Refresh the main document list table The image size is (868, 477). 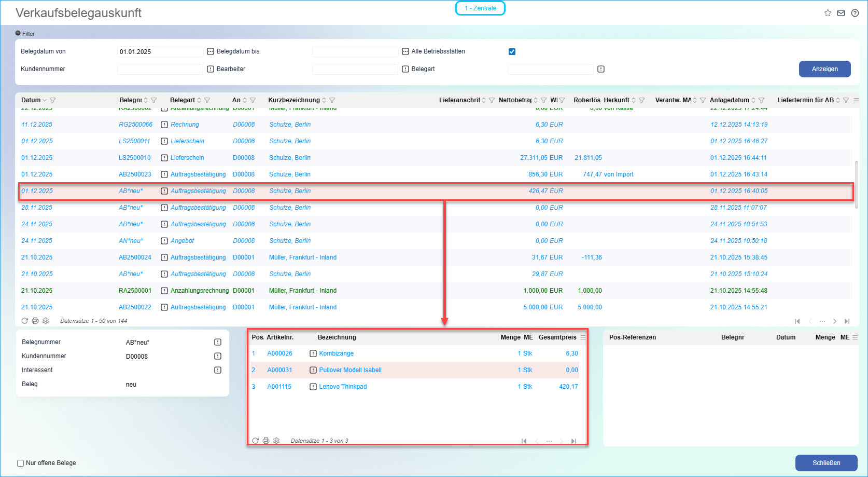coord(25,321)
